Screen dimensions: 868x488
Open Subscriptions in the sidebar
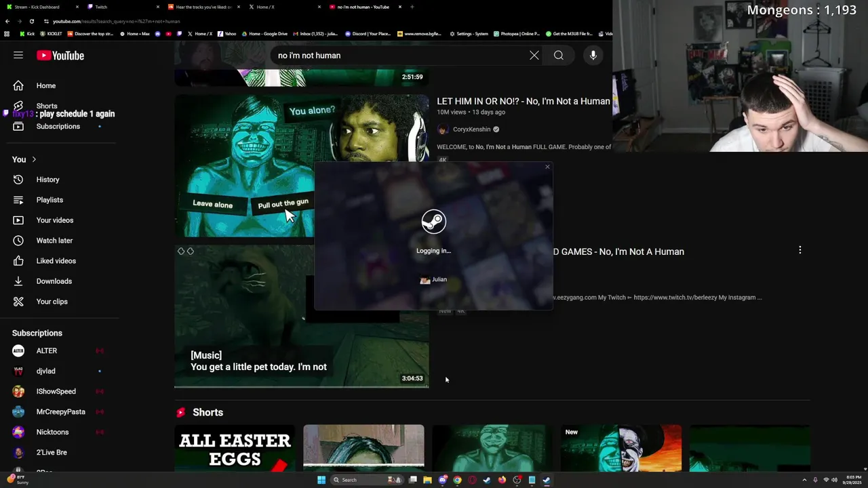60,126
